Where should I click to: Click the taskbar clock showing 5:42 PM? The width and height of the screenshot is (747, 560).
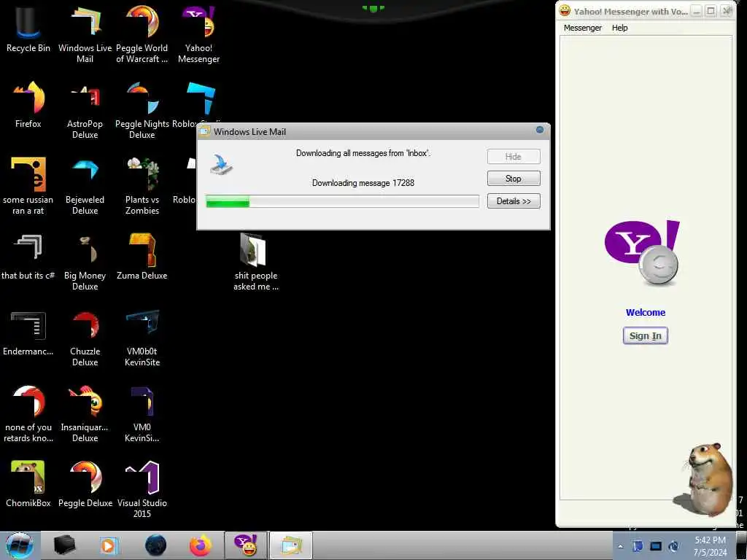(710, 546)
